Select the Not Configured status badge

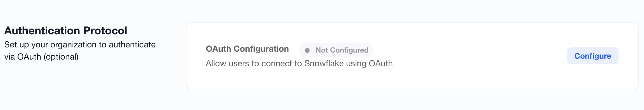pos(336,50)
